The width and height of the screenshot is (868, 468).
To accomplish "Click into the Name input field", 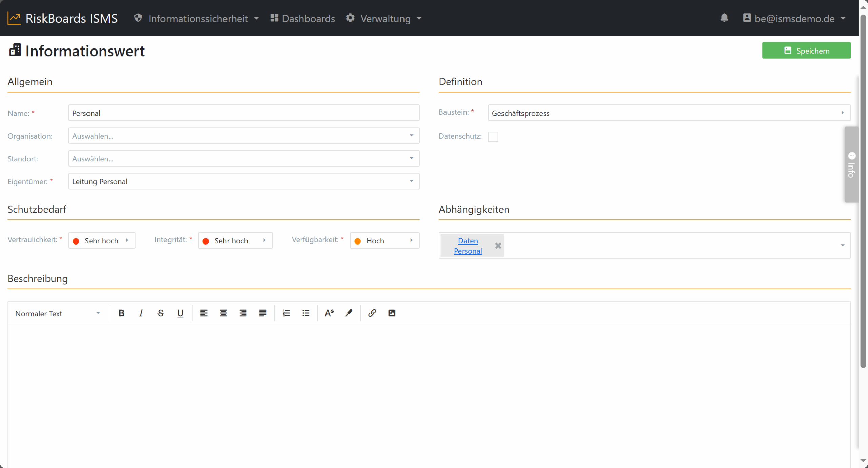I will point(244,113).
